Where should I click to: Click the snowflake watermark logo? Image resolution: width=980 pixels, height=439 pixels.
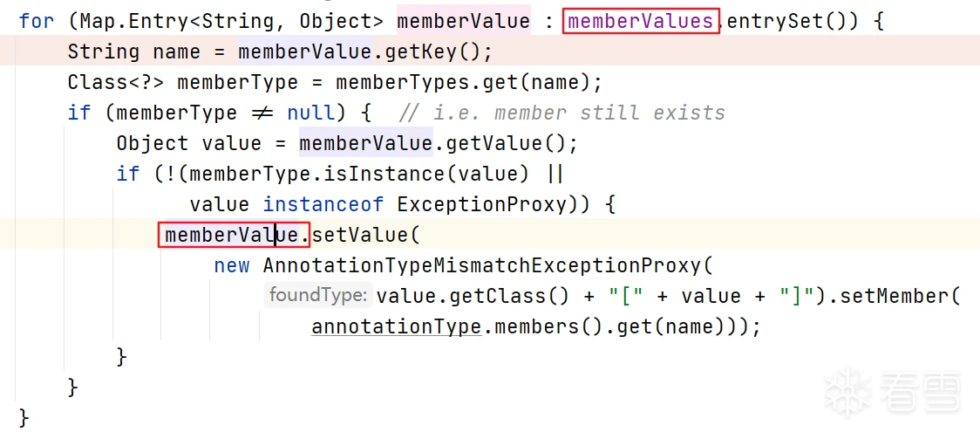846,389
